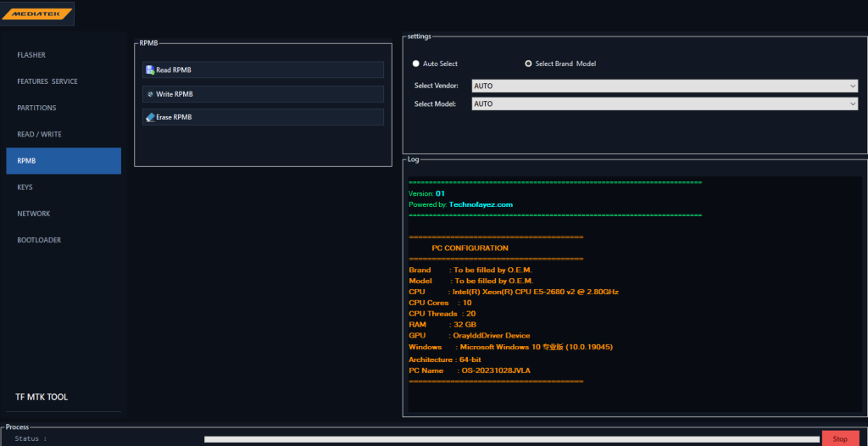868x446 pixels.
Task: Switch to FEATURES SERVICE tab
Action: tap(64, 81)
